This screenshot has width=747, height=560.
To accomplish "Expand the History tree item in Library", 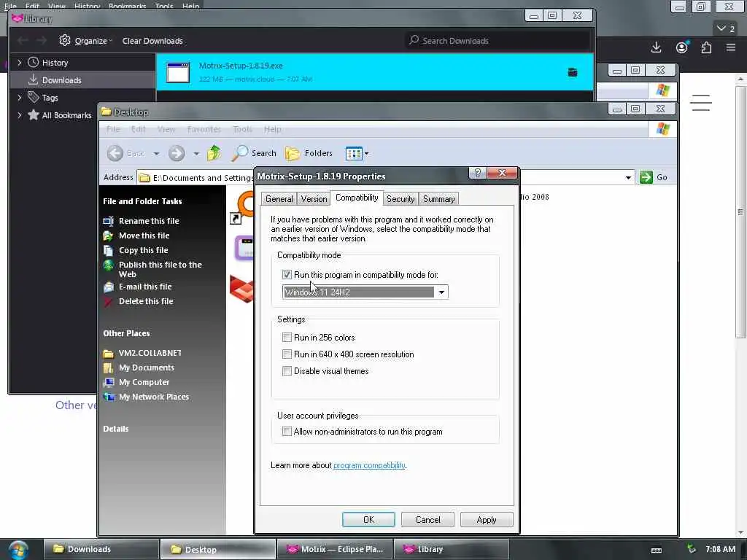I will pyautogui.click(x=20, y=63).
